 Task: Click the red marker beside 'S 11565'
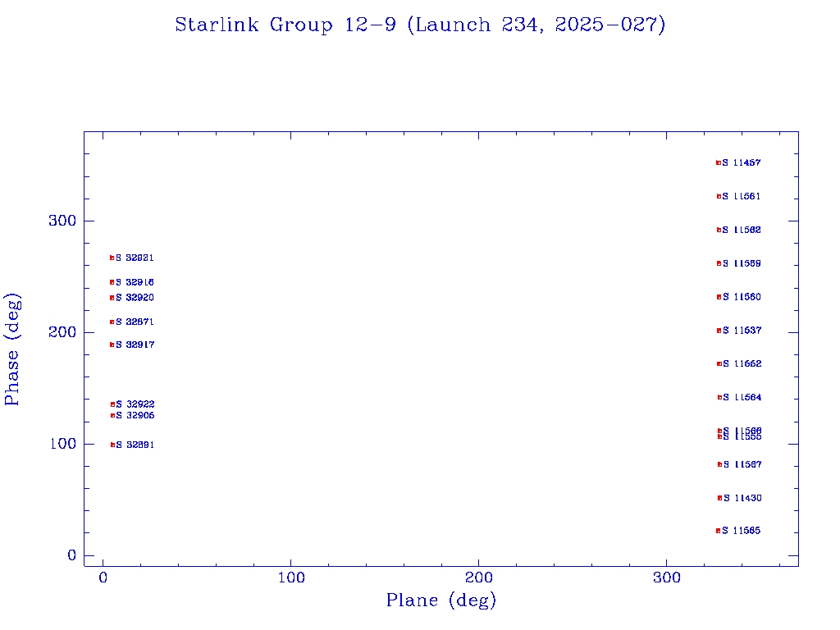coord(719,531)
